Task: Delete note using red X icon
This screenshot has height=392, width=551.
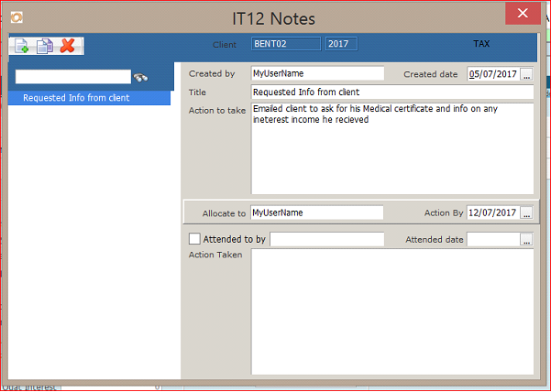Action: click(66, 46)
